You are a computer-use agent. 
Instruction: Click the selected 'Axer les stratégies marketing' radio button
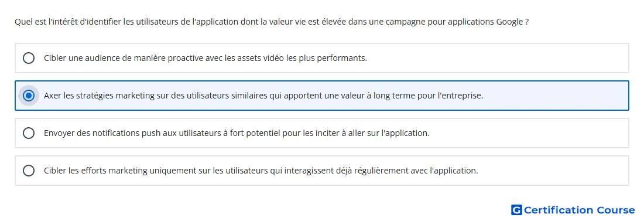point(29,96)
